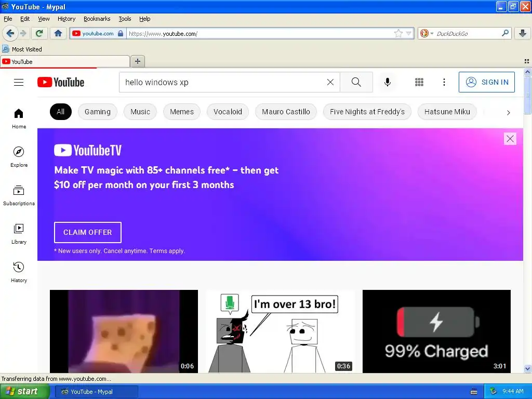Click the DuckDuckGo search magnifier
Screen dimensions: 532x399
pyautogui.click(x=505, y=33)
